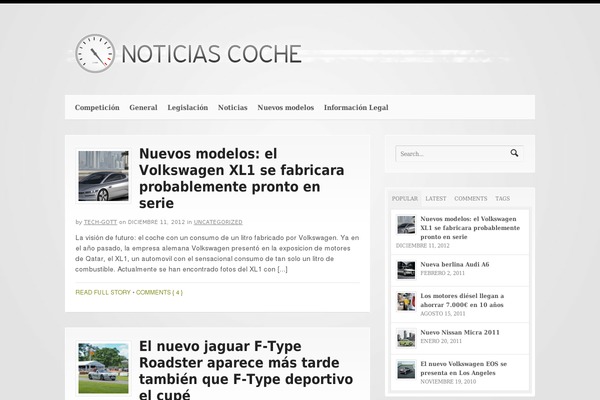Screen dimensions: 600x400
Task: Open the Información Legal menu item
Action: coord(356,108)
